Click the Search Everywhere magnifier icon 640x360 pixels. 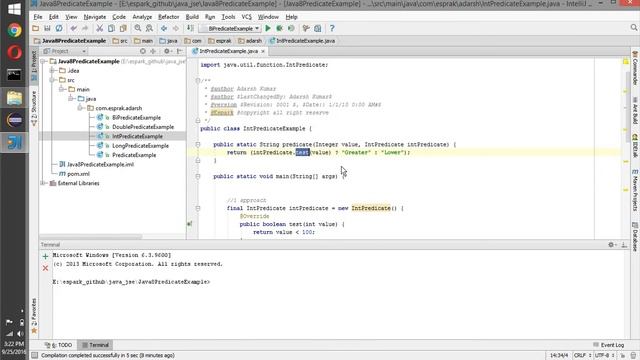point(633,27)
